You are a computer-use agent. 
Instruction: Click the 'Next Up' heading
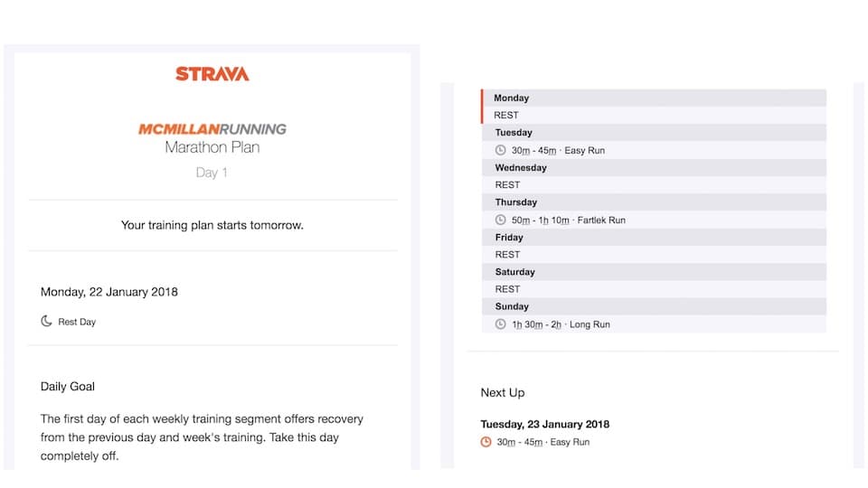[503, 392]
